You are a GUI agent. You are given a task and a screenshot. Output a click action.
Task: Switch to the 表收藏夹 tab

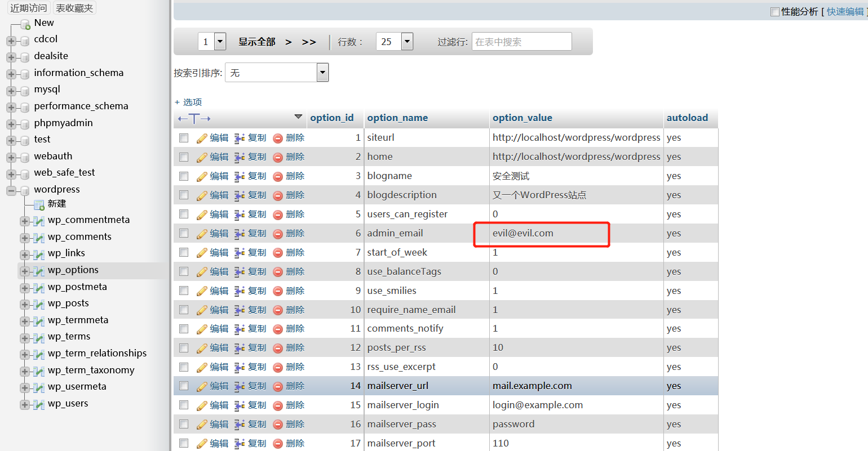[74, 8]
